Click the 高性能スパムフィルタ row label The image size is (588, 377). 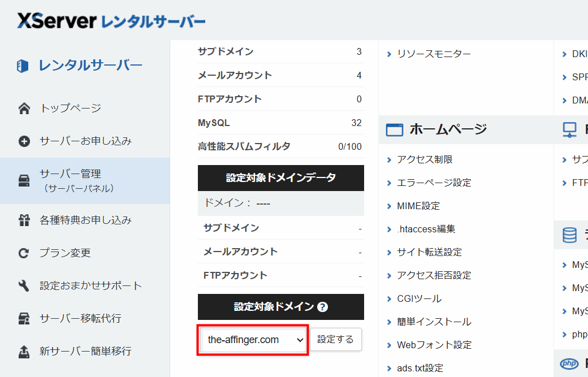(244, 146)
